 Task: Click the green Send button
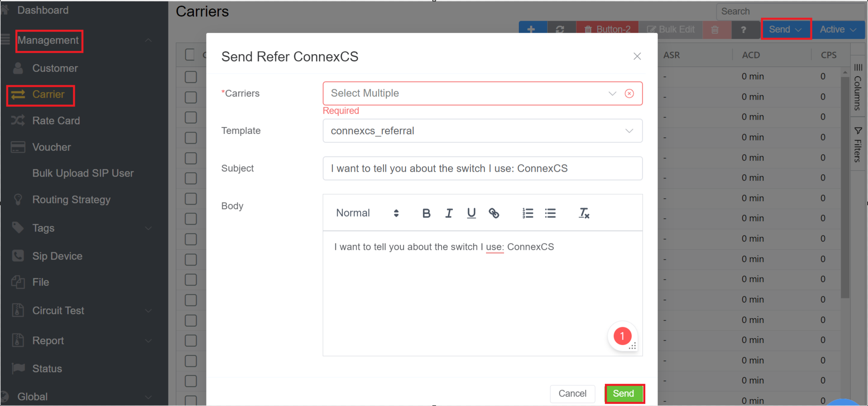pyautogui.click(x=624, y=394)
